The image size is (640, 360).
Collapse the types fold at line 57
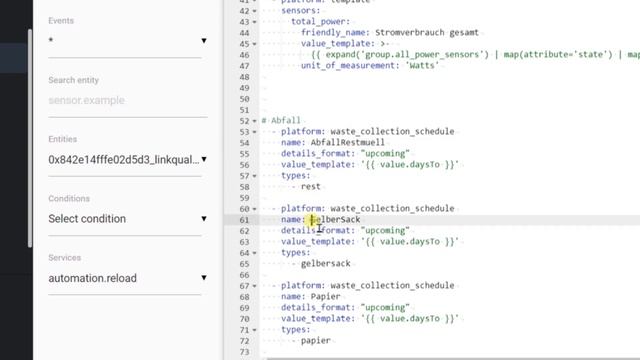coord(255,176)
